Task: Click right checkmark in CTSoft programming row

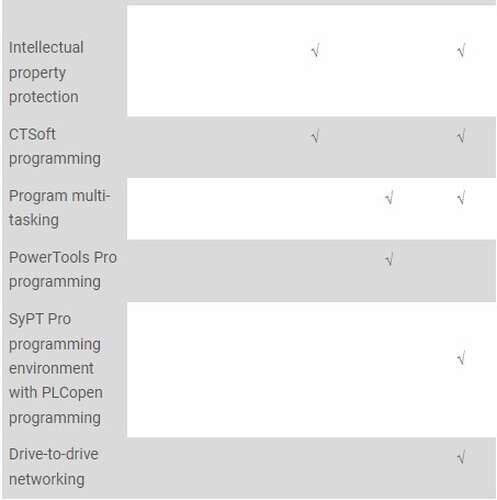Action: 461,136
